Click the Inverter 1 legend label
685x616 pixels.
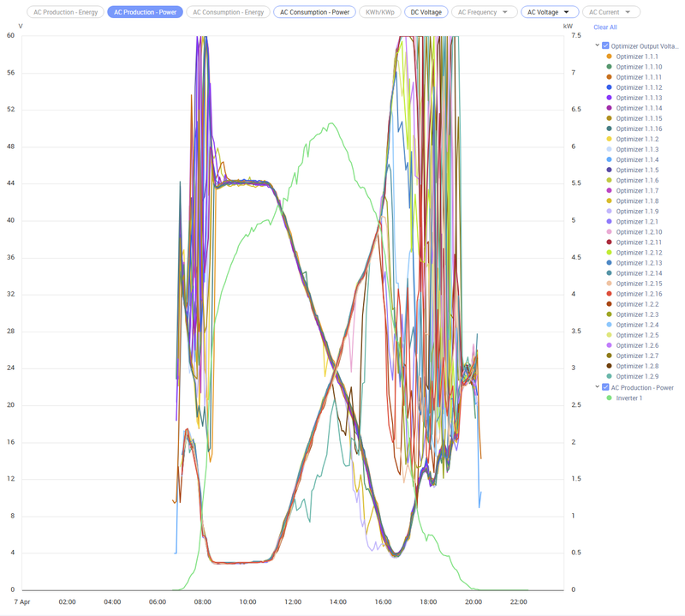629,398
